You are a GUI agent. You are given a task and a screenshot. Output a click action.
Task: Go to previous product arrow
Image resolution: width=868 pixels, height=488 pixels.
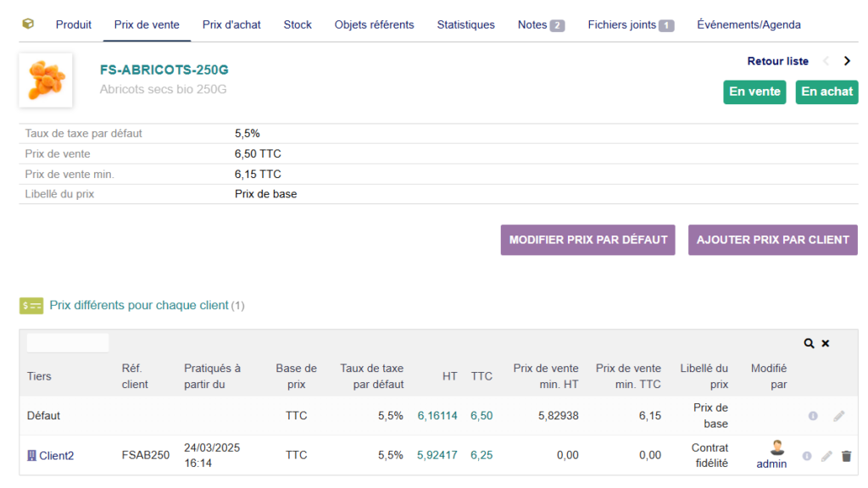point(826,61)
